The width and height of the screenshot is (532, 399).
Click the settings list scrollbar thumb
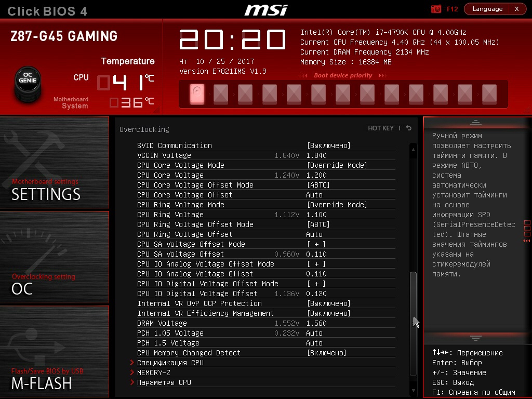(x=413, y=323)
